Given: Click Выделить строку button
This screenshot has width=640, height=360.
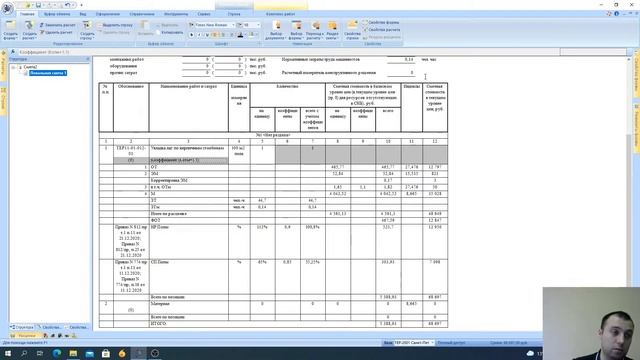Looking at the screenshot, I should [x=116, y=25].
